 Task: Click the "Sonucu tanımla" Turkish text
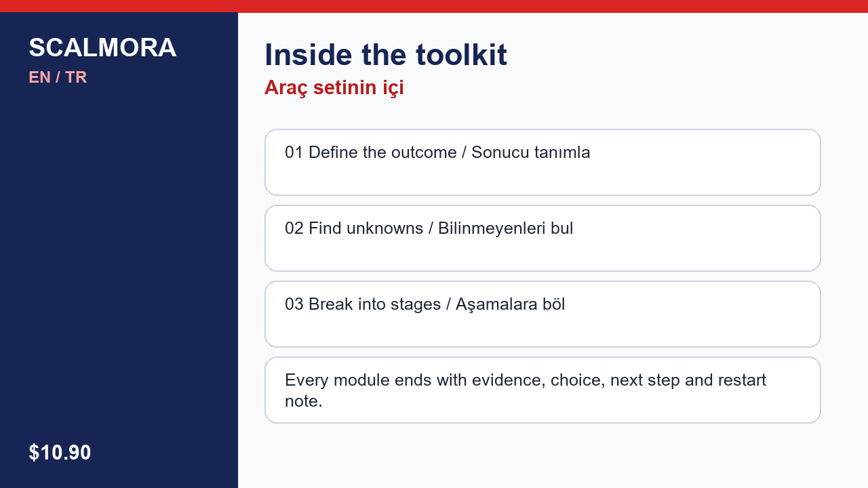click(531, 152)
